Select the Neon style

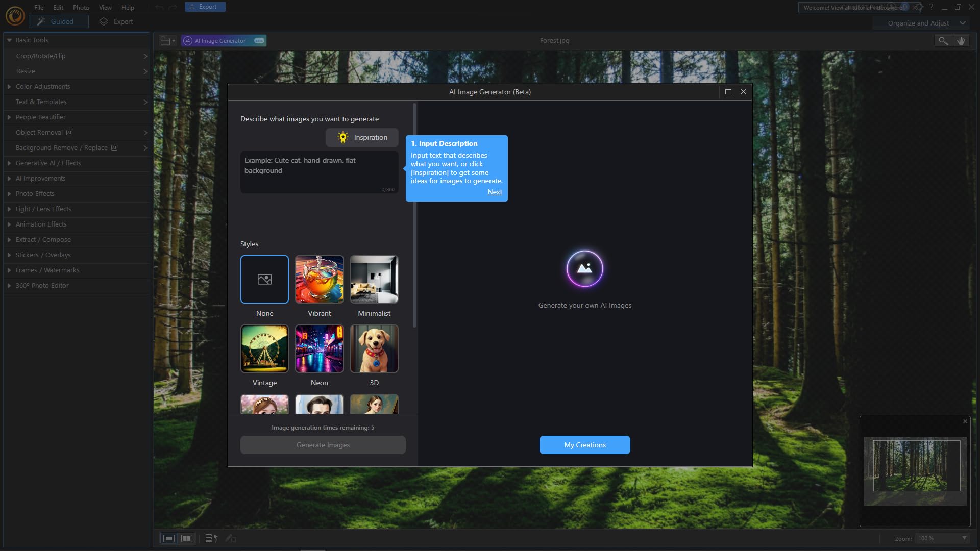tap(319, 348)
